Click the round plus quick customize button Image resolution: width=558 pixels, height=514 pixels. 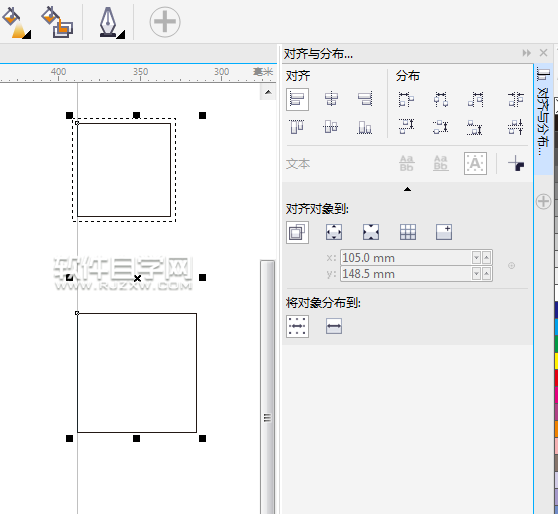165,22
